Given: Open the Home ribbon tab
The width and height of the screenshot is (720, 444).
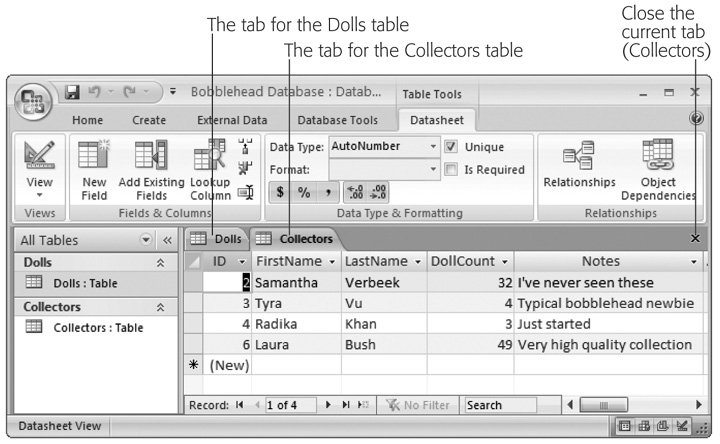Looking at the screenshot, I should [87, 120].
